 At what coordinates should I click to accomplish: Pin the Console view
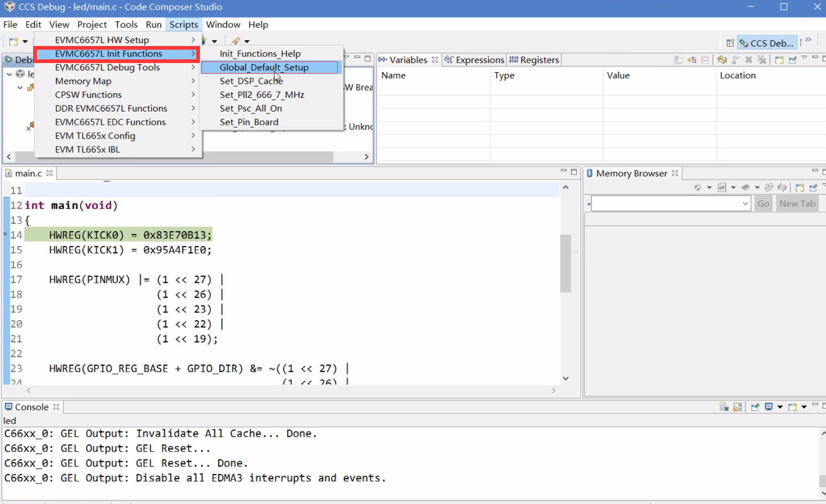[754, 407]
